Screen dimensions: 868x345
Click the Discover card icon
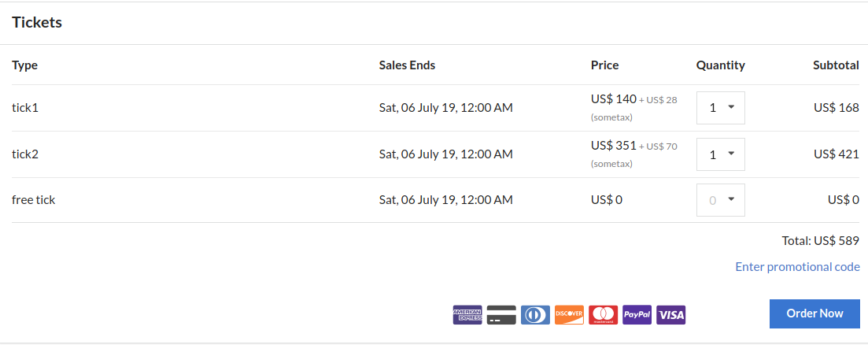pos(569,315)
